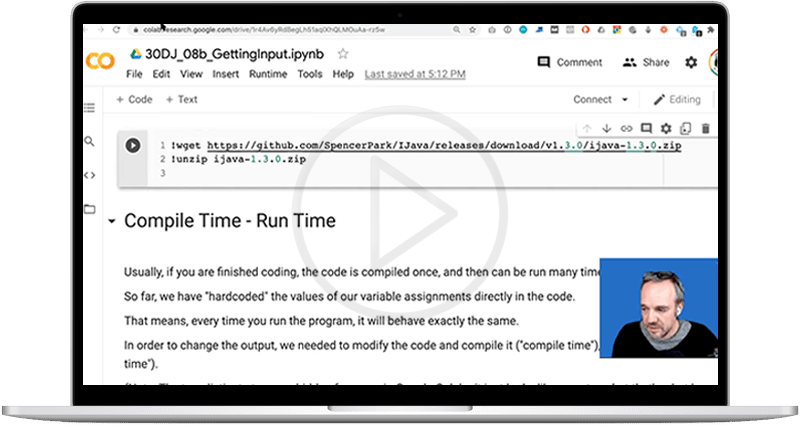Image resolution: width=800 pixels, height=431 pixels.
Task: Open the cell's editor settings gear
Action: click(x=666, y=129)
